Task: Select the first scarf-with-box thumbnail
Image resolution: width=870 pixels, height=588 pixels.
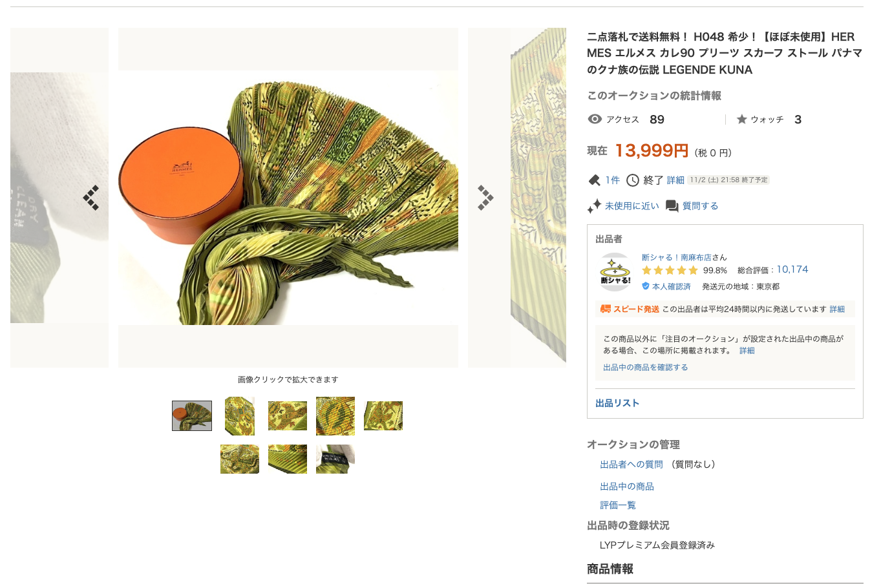Action: (x=192, y=415)
